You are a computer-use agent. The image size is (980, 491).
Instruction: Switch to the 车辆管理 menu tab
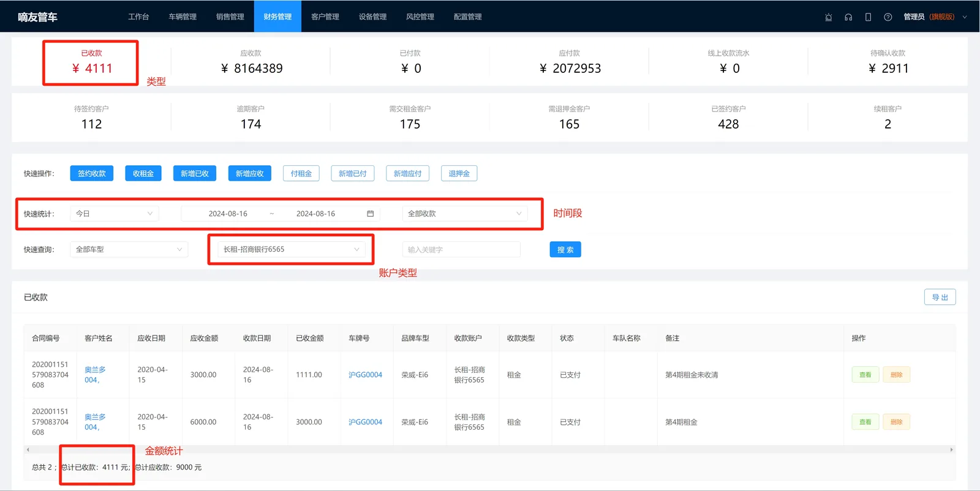tap(183, 17)
